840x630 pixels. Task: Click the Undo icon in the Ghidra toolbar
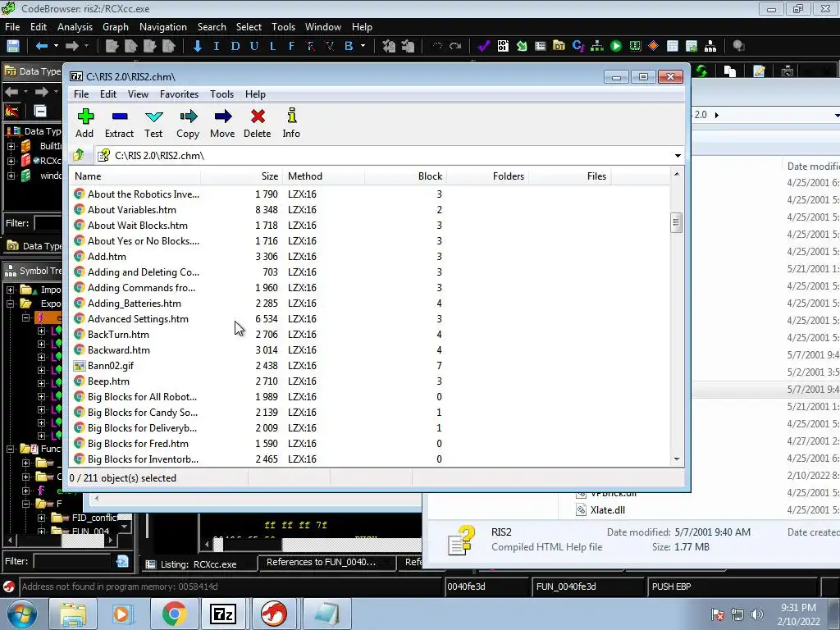tap(437, 46)
